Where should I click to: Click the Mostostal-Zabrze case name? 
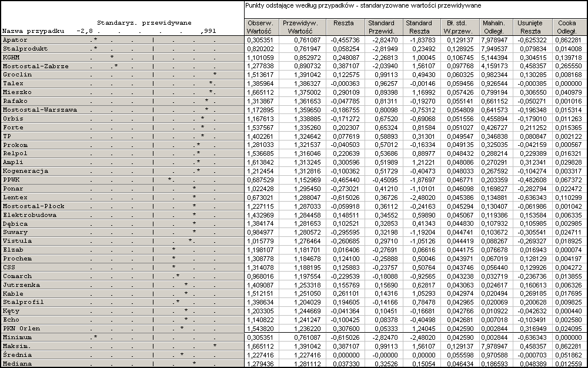pos(36,66)
